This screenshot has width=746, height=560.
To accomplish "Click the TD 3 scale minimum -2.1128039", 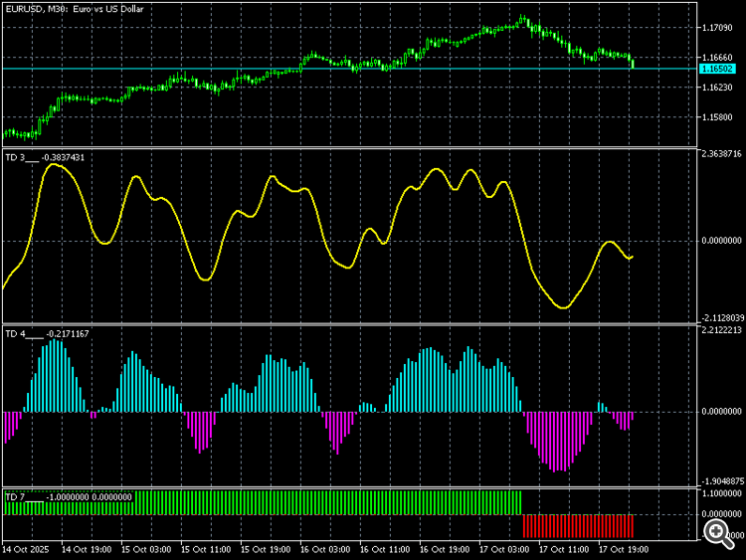I will [x=721, y=318].
